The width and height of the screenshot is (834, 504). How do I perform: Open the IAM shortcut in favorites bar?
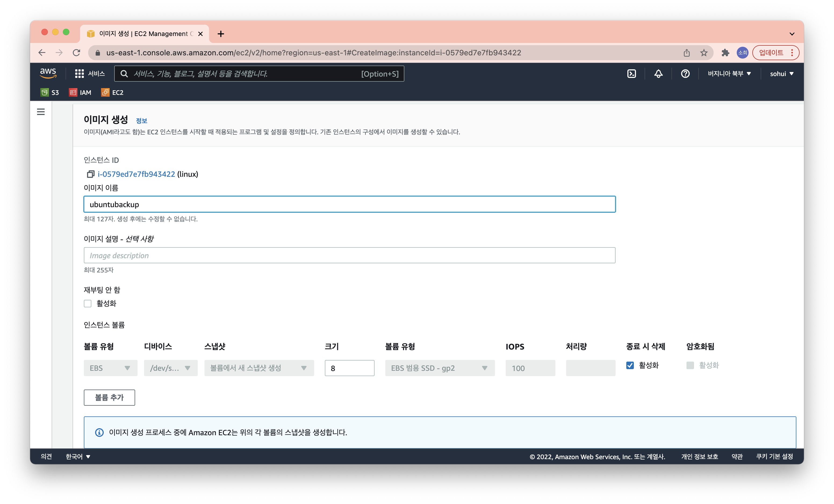[80, 92]
